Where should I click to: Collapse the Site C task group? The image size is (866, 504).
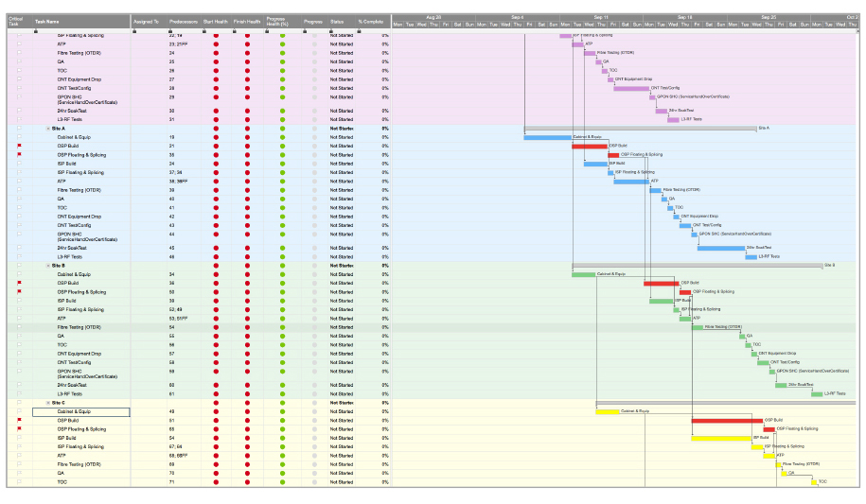[48, 403]
